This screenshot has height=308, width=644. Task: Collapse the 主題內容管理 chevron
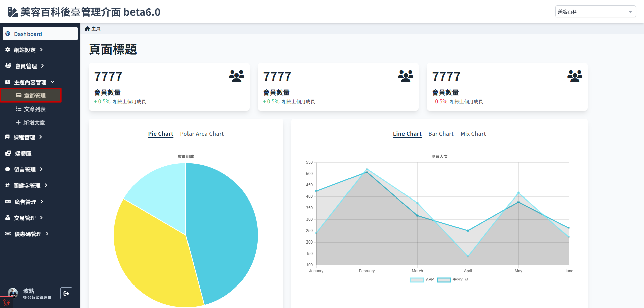click(x=52, y=82)
